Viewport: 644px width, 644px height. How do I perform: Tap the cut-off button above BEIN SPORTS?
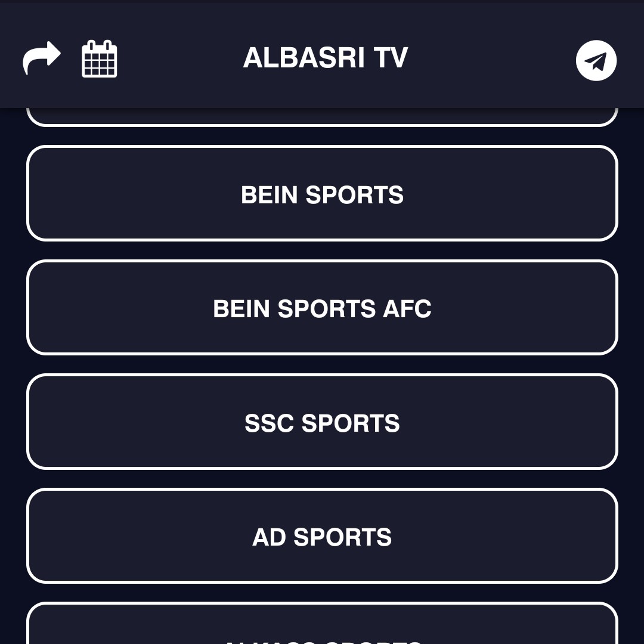pyautogui.click(x=322, y=117)
